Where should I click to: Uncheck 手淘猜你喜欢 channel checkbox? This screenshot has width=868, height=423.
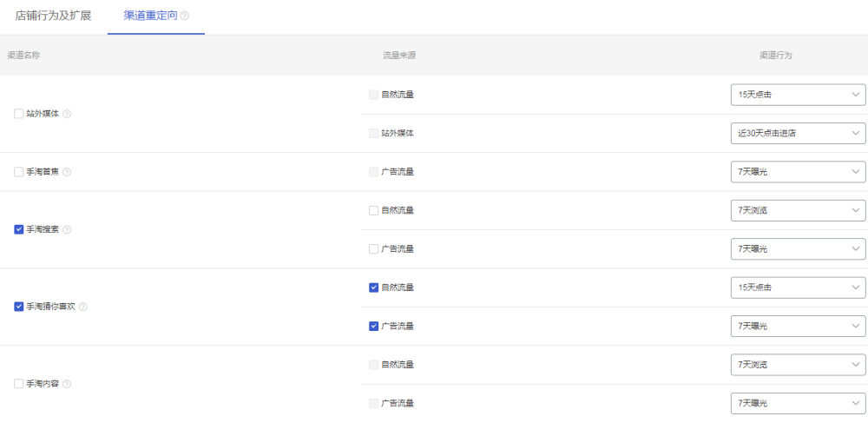pyautogui.click(x=19, y=307)
